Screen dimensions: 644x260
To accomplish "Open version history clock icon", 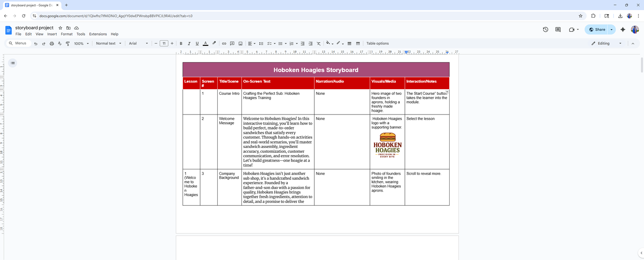I will [x=545, y=29].
